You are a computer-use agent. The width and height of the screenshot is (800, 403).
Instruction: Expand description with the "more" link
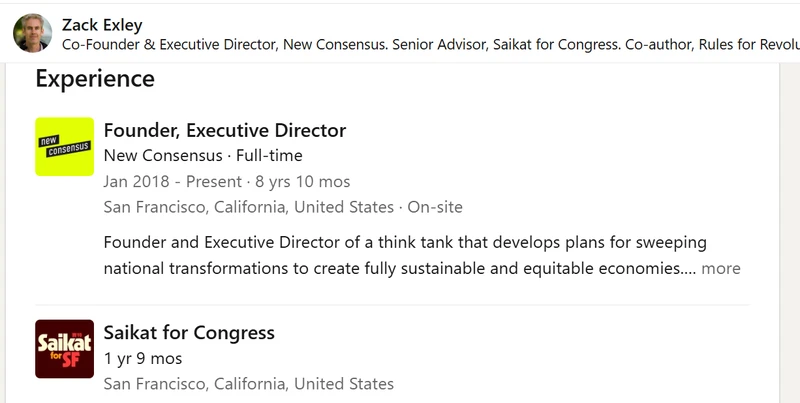coord(720,268)
